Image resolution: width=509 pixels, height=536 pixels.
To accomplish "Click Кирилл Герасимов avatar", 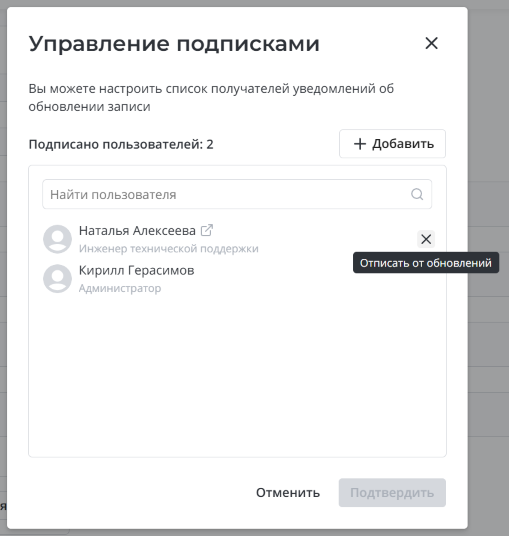I will coord(57,279).
